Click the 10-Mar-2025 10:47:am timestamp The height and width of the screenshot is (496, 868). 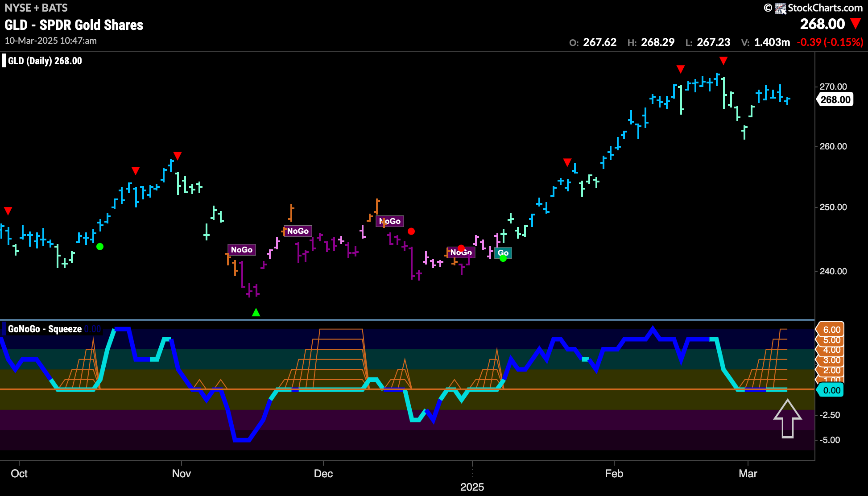(x=51, y=41)
